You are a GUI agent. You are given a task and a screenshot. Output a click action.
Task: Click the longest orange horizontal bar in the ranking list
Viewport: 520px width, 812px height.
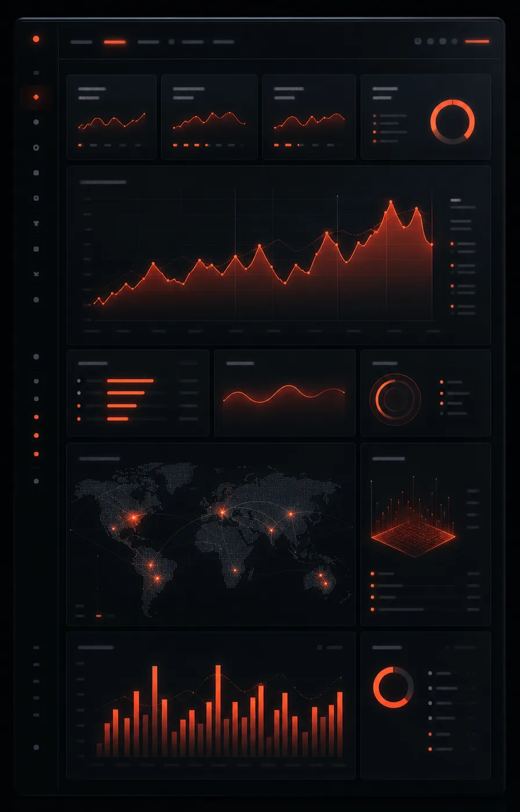point(131,381)
